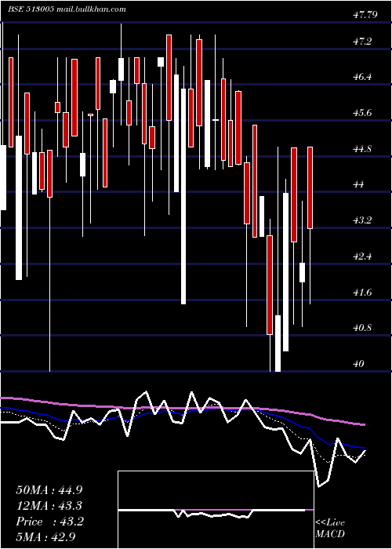Click the <<Live MACD label

coord(330,529)
